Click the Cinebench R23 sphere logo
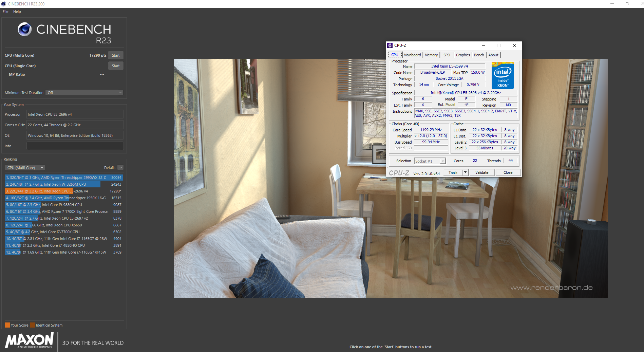The image size is (644, 352). pos(25,29)
